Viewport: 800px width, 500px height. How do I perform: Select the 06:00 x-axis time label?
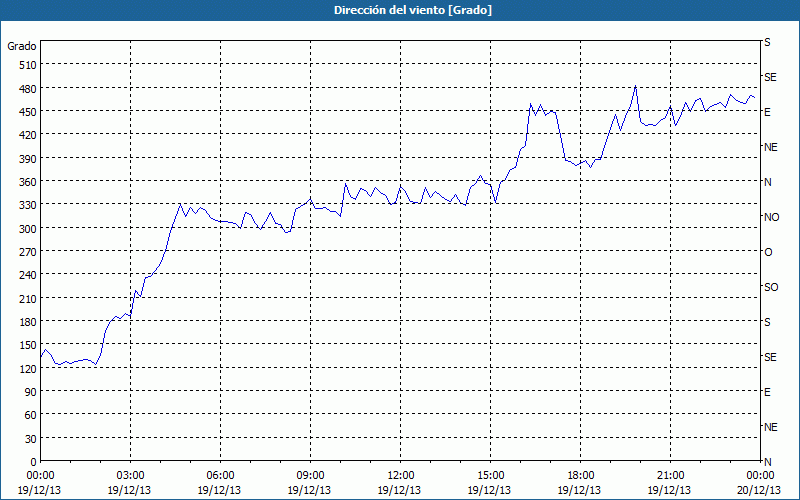point(220,476)
